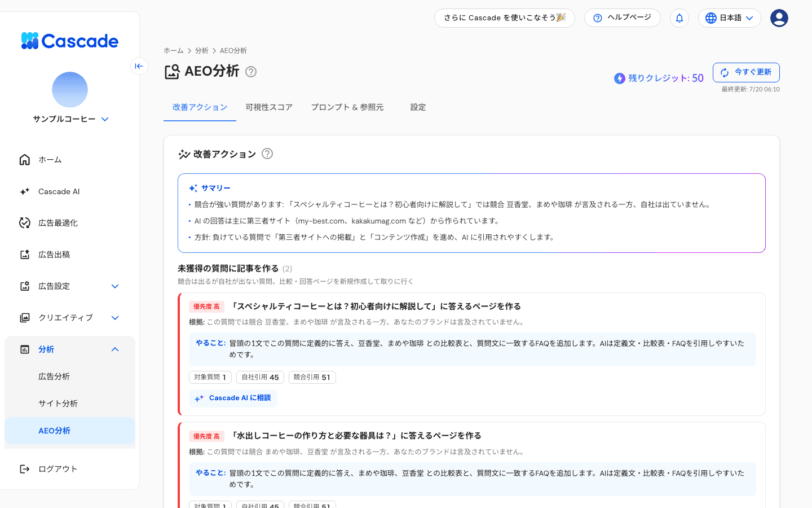Screen dimensions: 812x508
Task: Collapse the sidebar with arrow button
Action: tap(139, 66)
